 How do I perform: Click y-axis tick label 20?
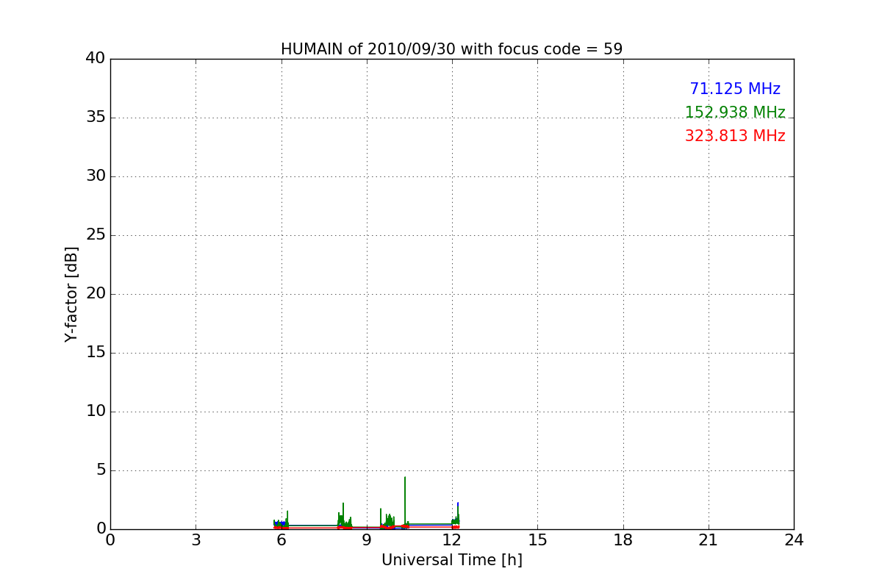(x=95, y=294)
